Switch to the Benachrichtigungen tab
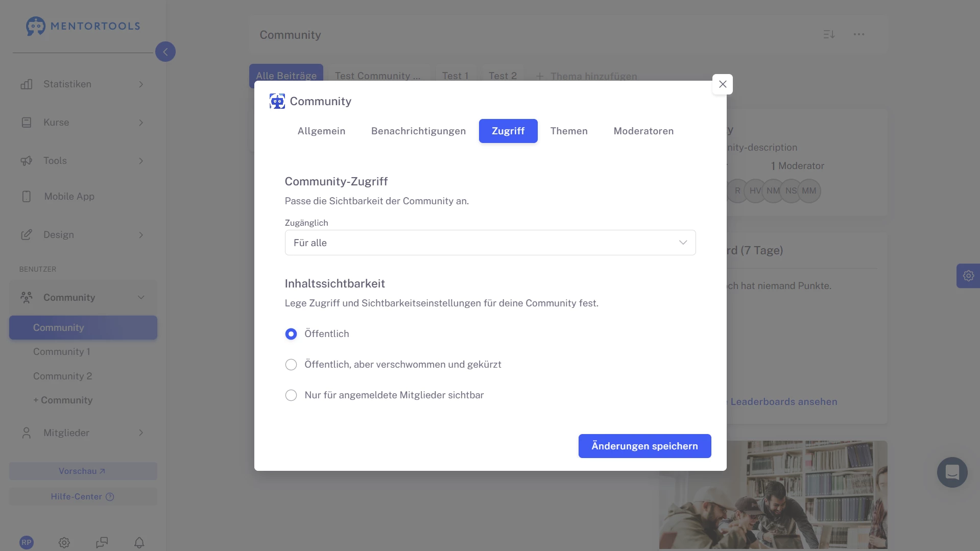The height and width of the screenshot is (551, 980). click(x=418, y=131)
